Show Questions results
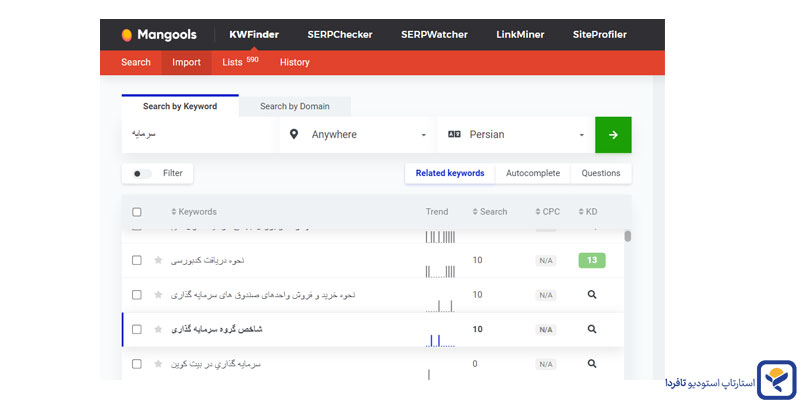Image resolution: width=800 pixels, height=400 pixels. pos(601,173)
